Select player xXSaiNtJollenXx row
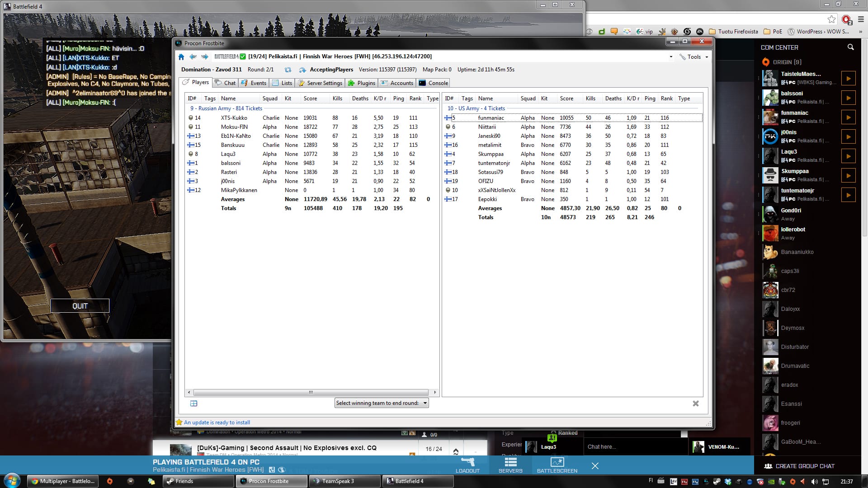 [573, 190]
